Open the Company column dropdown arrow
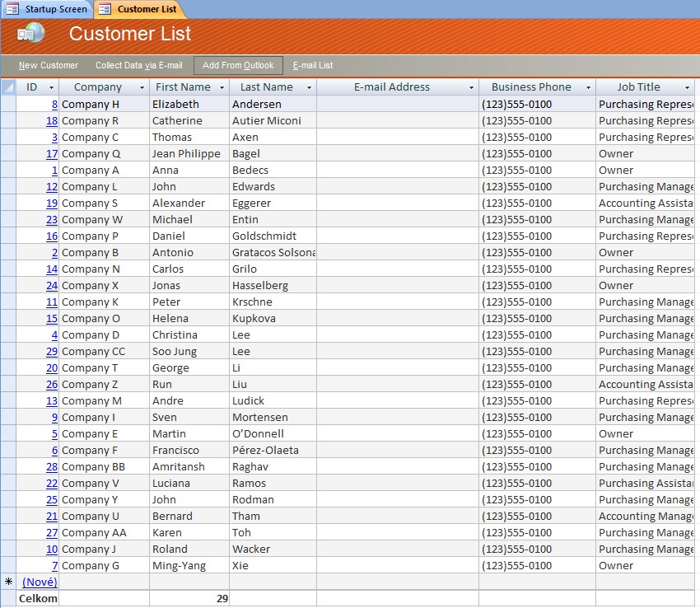This screenshot has width=700, height=608. tap(142, 87)
